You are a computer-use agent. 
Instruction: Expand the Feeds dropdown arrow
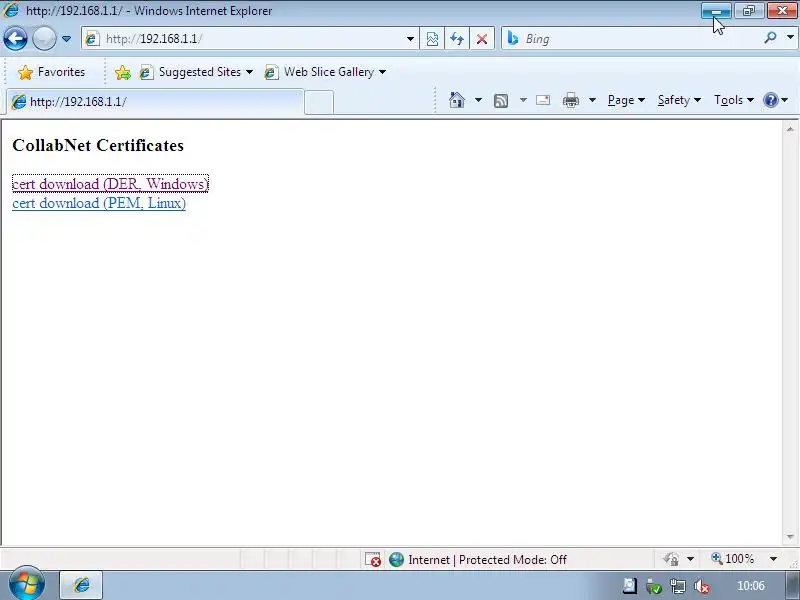tap(523, 100)
